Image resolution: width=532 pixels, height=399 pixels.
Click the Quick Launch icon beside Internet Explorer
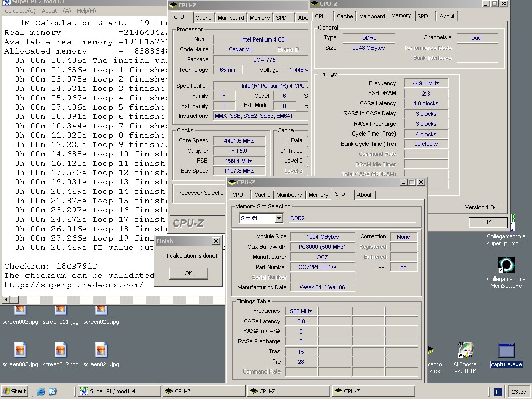pyautogui.click(x=52, y=392)
